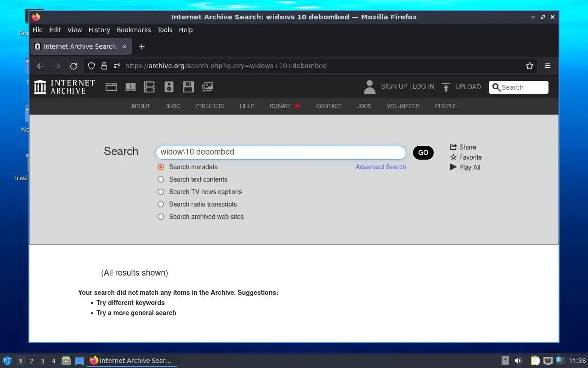Click the show desktop taskbar icon
588x368 pixels.
tap(79, 361)
